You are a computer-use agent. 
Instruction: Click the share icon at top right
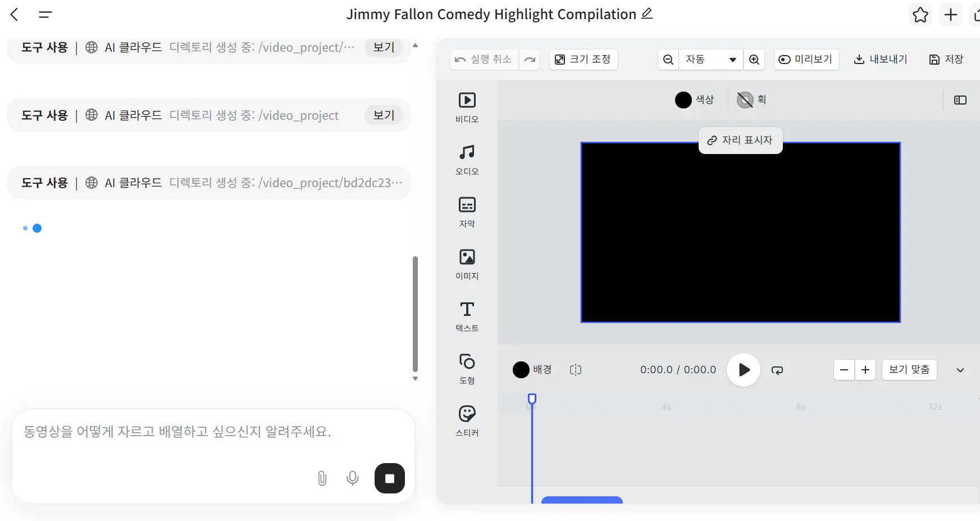[x=977, y=15]
